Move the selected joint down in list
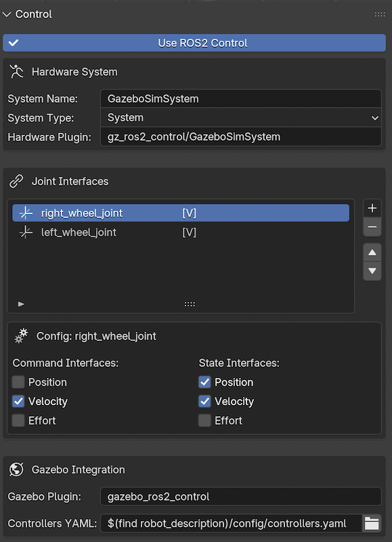The image size is (392, 542). [372, 271]
